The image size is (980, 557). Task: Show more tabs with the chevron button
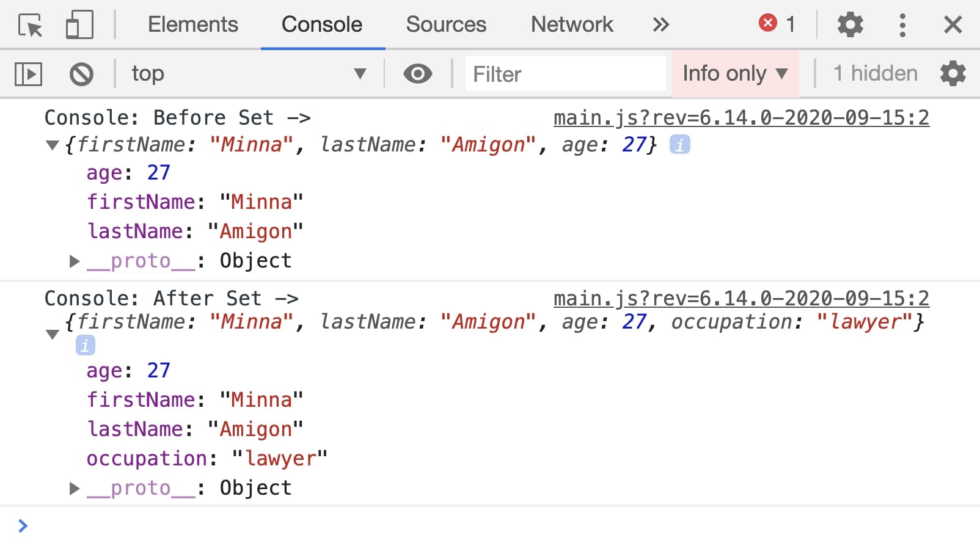661,25
